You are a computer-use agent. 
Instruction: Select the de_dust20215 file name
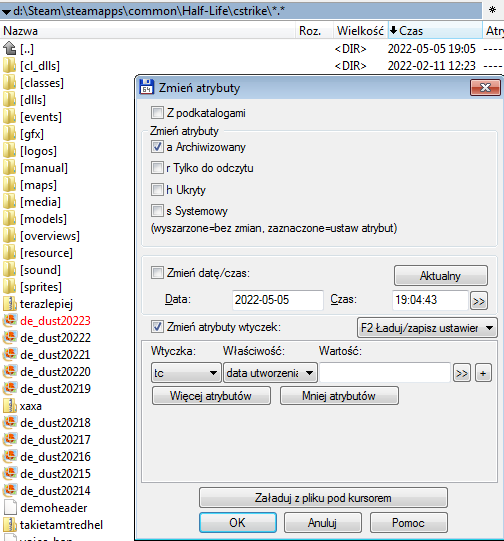coord(55,473)
